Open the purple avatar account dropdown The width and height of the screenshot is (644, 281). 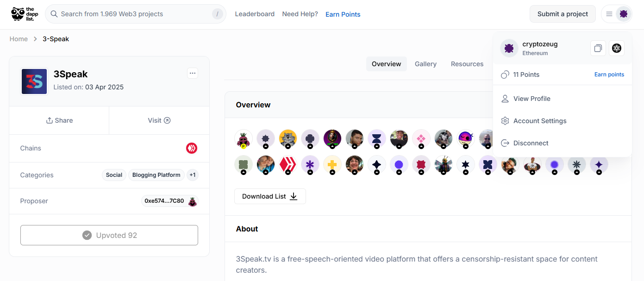coord(624,14)
